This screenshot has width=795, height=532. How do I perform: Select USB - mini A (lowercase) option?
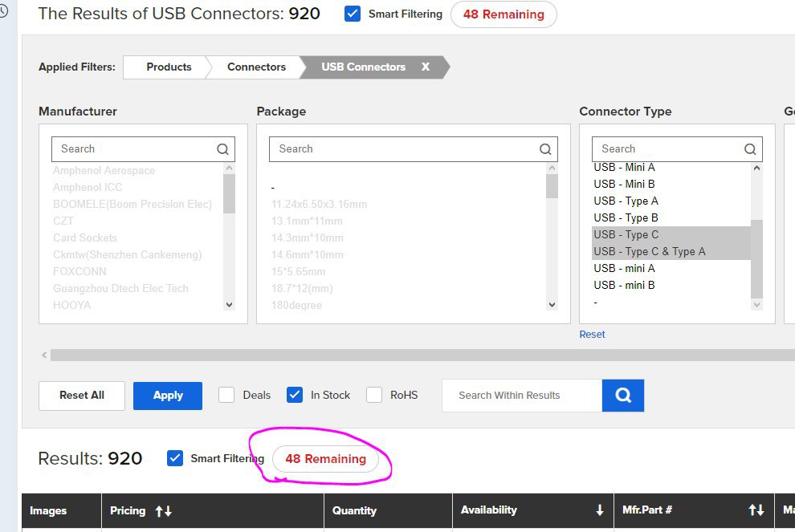pyautogui.click(x=624, y=268)
